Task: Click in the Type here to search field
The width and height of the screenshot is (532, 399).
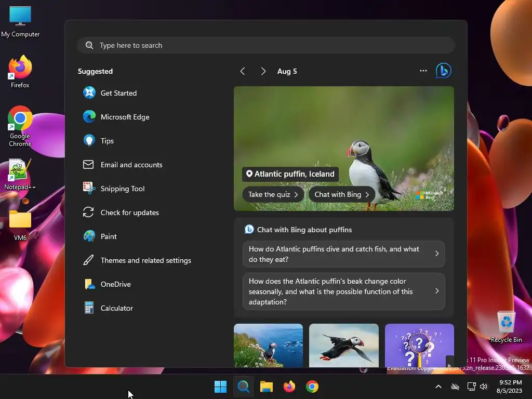Action: pyautogui.click(x=266, y=45)
